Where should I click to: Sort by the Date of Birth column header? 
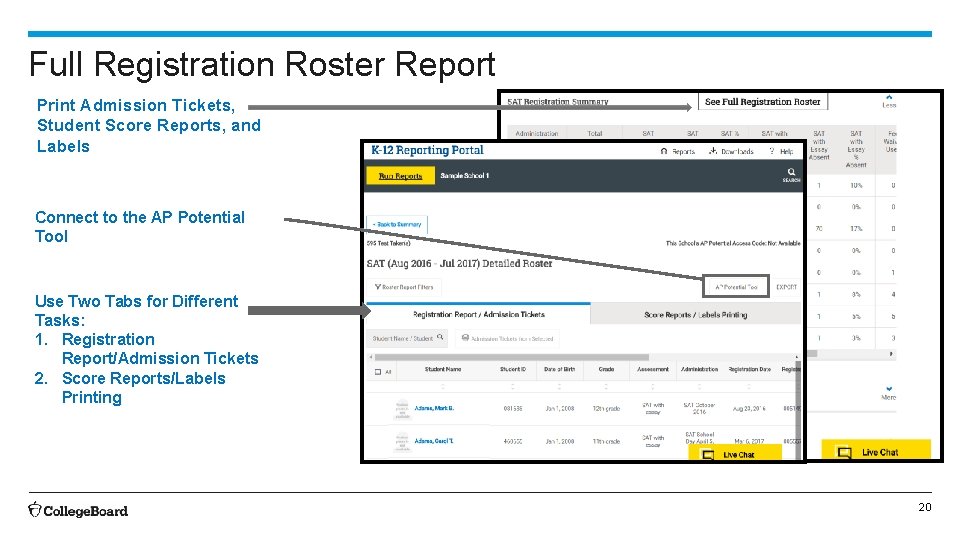(559, 369)
